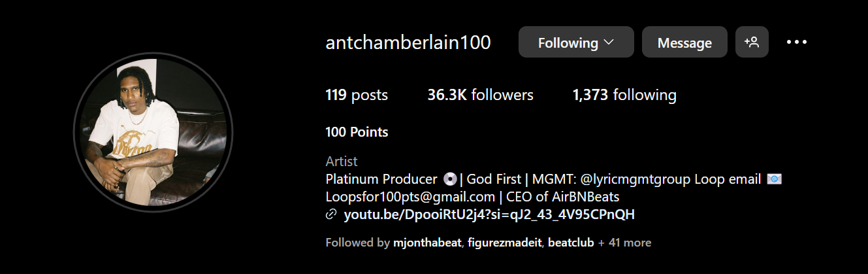This screenshot has width=868, height=274.
Task: View the 36.3K followers list
Action: pos(480,95)
